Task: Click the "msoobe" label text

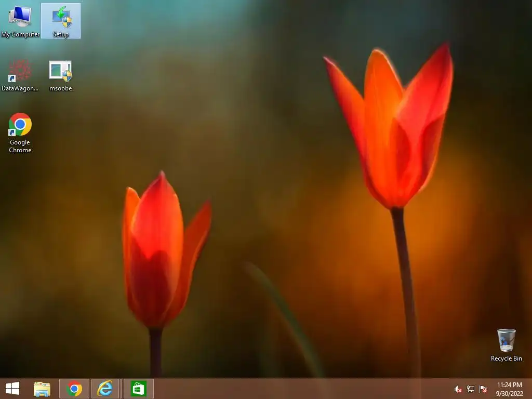Action: [x=61, y=88]
